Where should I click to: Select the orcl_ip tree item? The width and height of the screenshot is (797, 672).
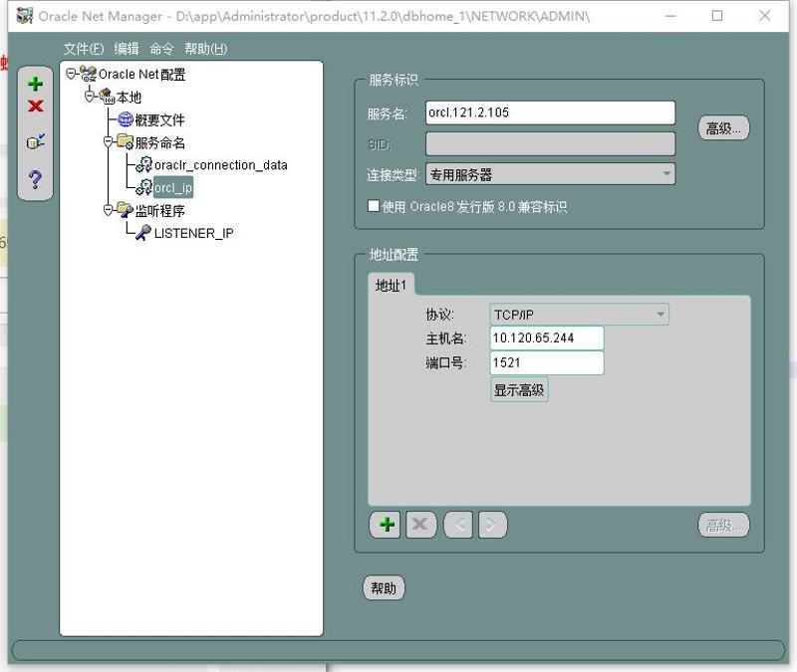(172, 187)
